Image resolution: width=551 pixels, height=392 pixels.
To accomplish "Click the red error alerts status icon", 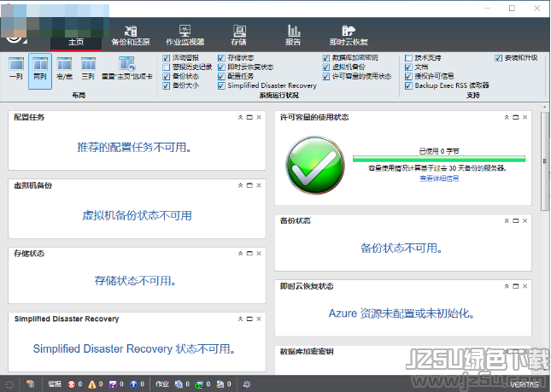I will pos(72,384).
